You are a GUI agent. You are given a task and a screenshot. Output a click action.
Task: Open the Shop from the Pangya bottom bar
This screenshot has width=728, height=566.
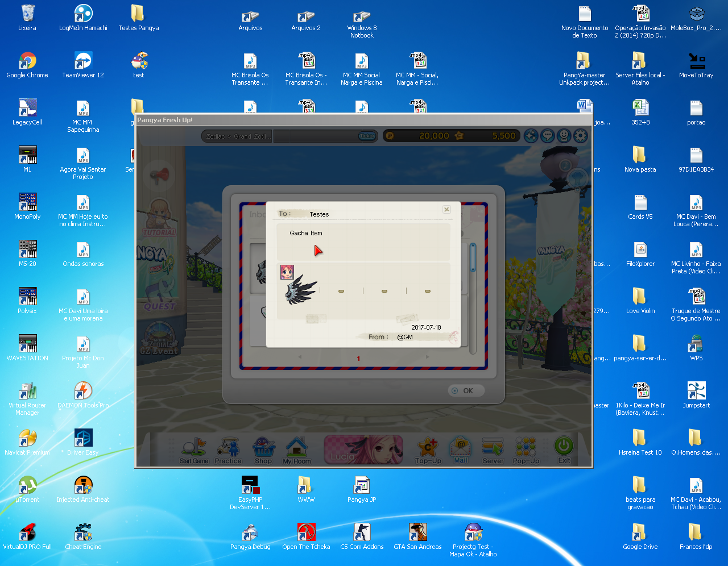pos(263,451)
